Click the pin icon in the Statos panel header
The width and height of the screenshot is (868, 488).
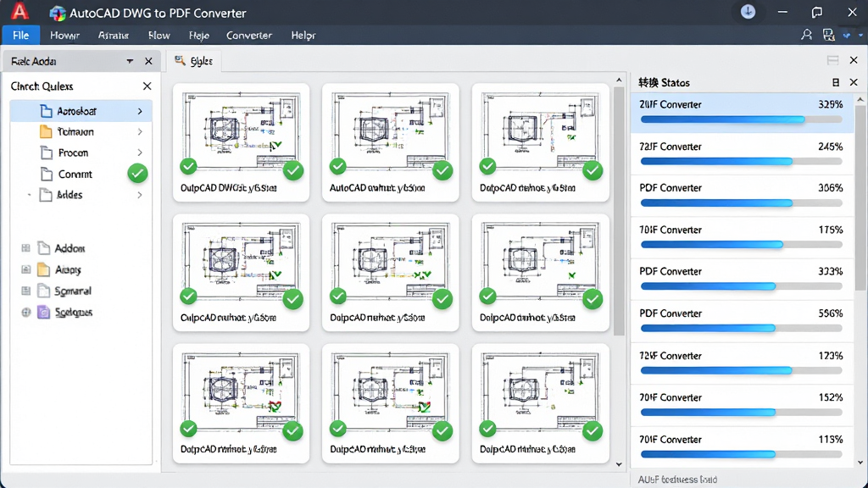pyautogui.click(x=836, y=82)
